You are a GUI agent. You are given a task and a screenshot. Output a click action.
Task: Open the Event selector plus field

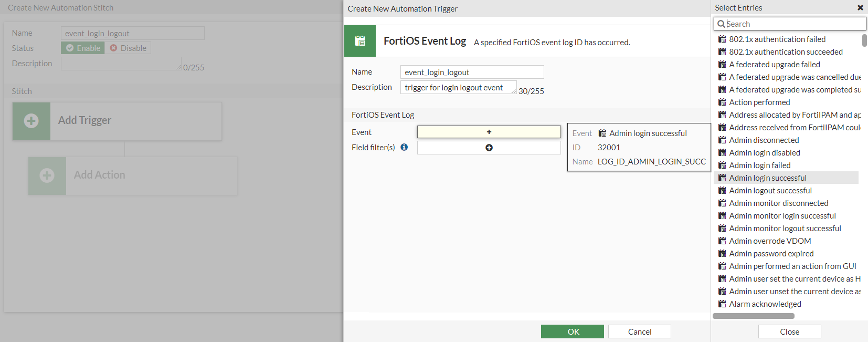pos(489,132)
